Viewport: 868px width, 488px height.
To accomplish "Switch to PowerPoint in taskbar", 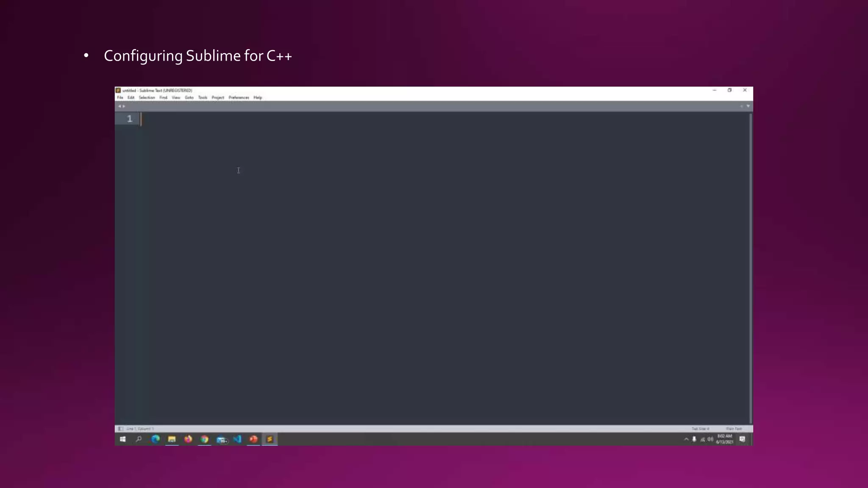I will pos(253,439).
